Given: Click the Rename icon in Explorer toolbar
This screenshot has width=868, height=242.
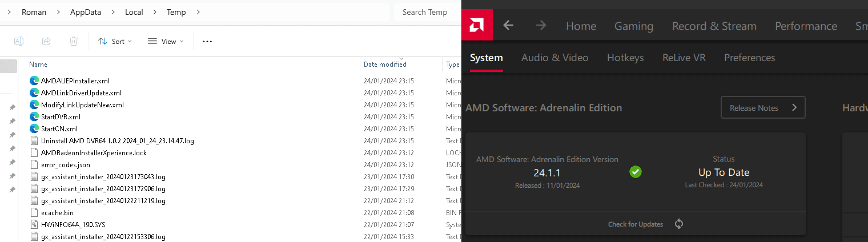Looking at the screenshot, I should 19,41.
